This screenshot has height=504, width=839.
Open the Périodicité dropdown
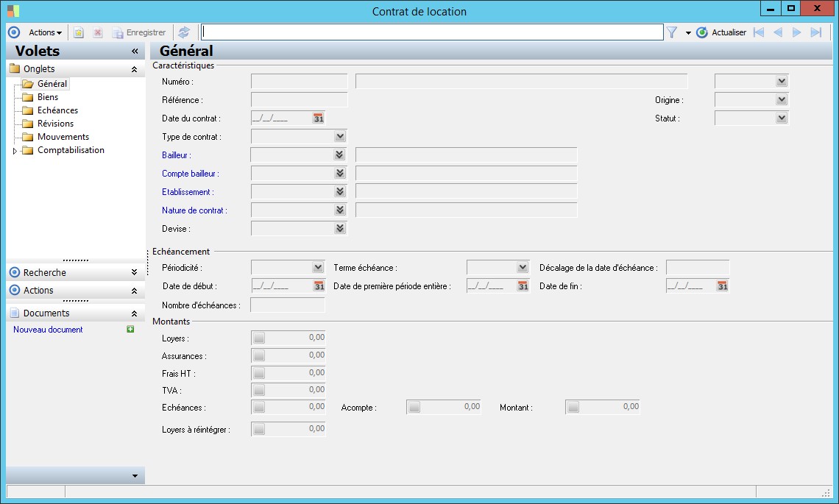(317, 267)
